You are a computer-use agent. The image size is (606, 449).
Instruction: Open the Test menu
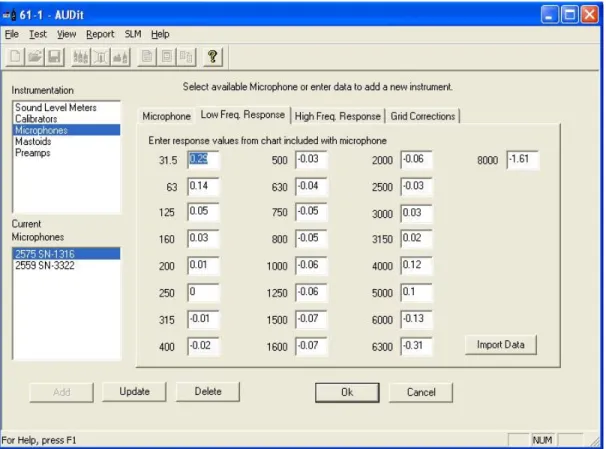(x=37, y=34)
